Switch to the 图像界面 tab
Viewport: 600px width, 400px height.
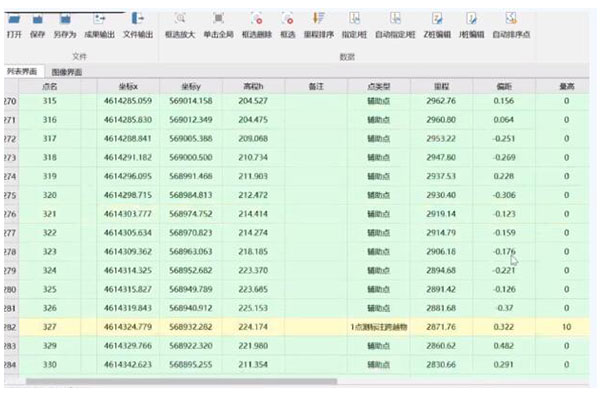[x=66, y=73]
